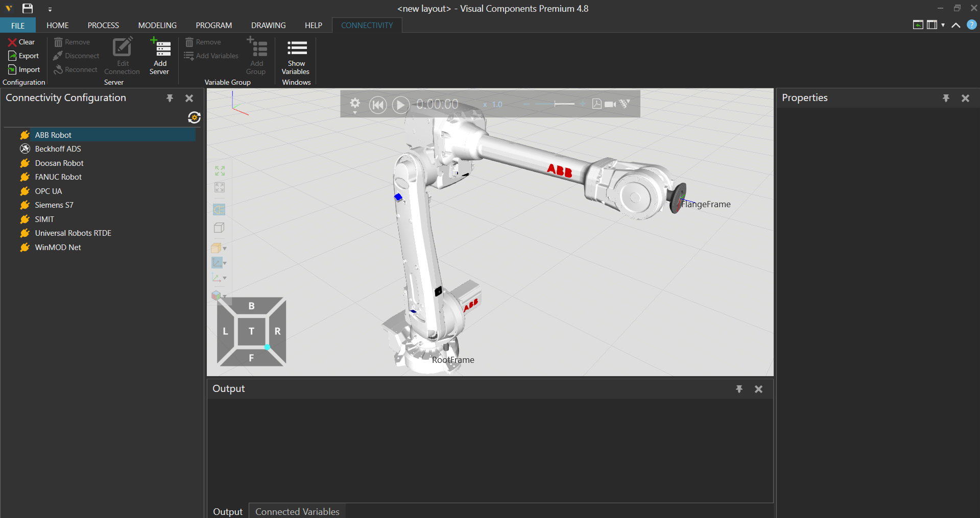Save the layout with the floppy disk icon
The image size is (980, 518).
tap(28, 8)
